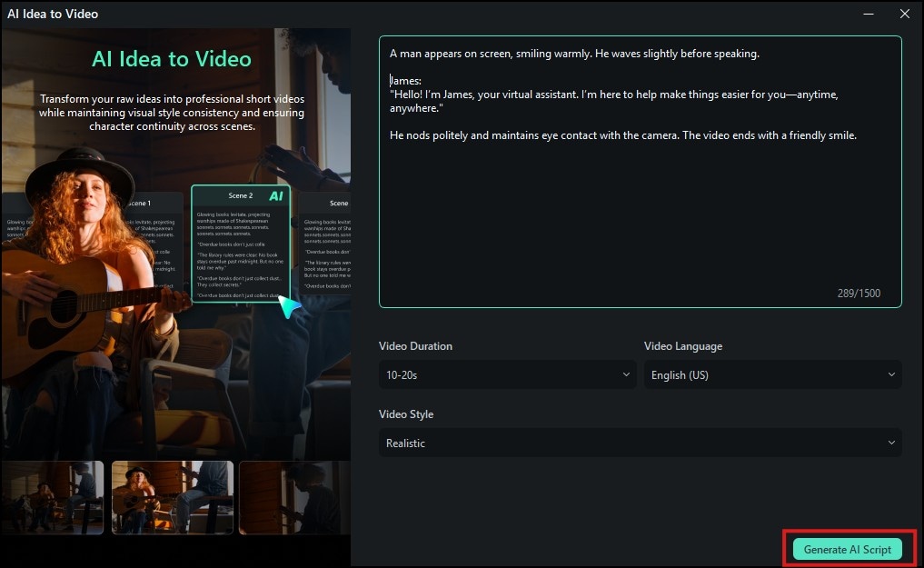Click the chevron arrow of Video Duration
The width and height of the screenshot is (924, 568).
626,374
